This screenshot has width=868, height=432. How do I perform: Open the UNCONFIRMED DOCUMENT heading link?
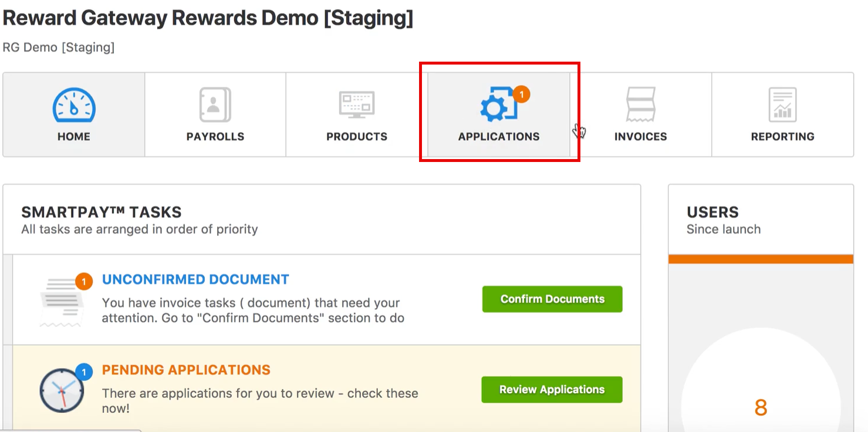(195, 279)
